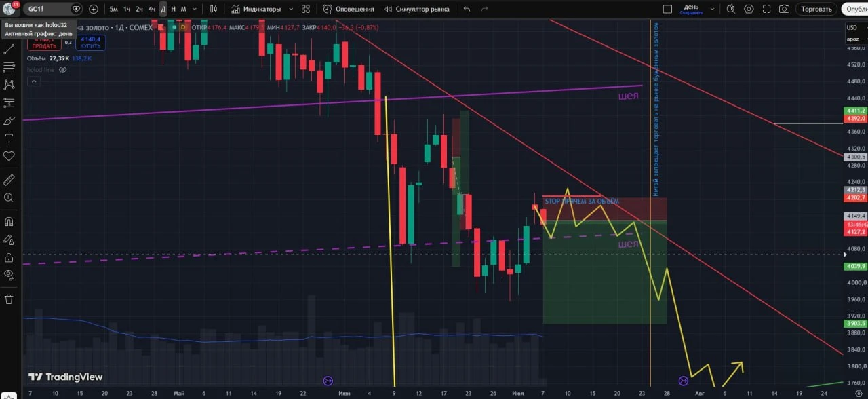Switch to the 1ч timeframe
Viewport: 868px width, 399px height.
(127, 9)
